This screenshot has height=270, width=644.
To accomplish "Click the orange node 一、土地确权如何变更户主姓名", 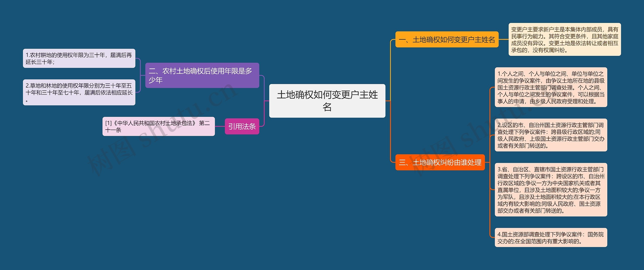I will click(447, 40).
